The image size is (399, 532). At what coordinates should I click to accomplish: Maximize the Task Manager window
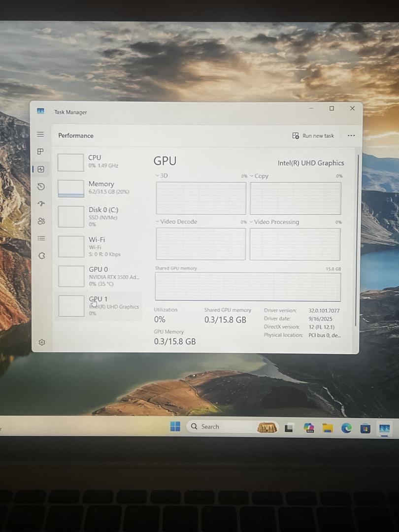pos(332,108)
